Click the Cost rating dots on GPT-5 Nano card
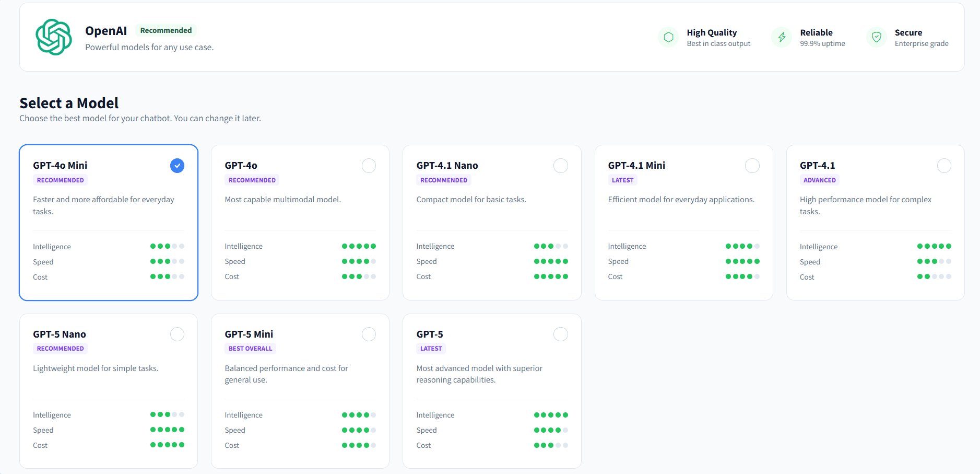 167,445
